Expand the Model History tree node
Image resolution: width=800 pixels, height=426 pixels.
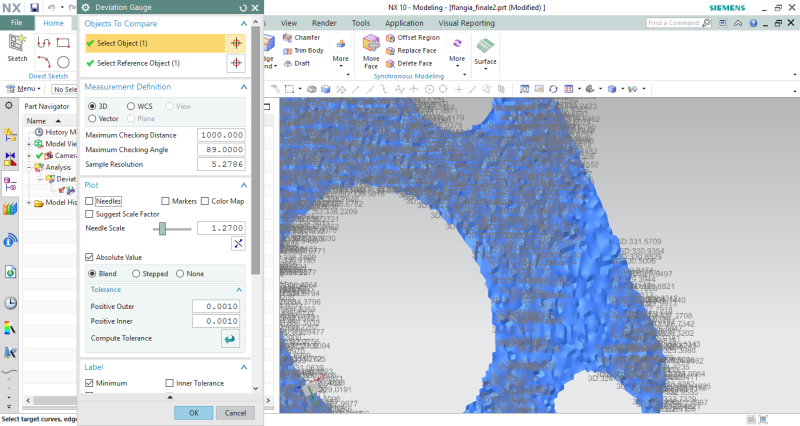[29, 203]
